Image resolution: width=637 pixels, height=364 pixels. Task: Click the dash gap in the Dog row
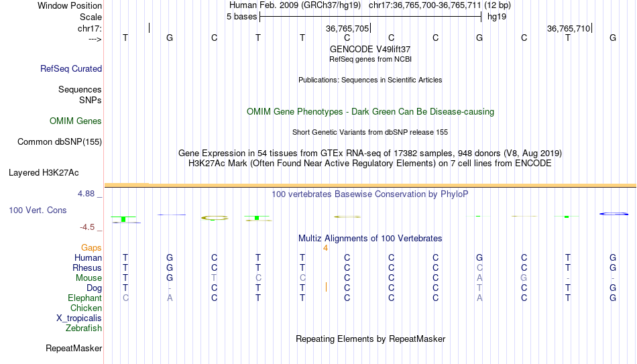point(170,288)
